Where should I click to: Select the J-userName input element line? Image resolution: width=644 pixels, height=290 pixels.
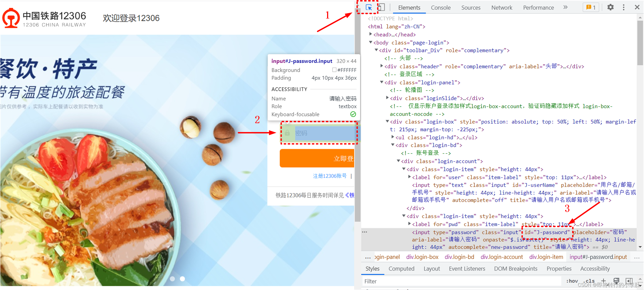coord(523,192)
